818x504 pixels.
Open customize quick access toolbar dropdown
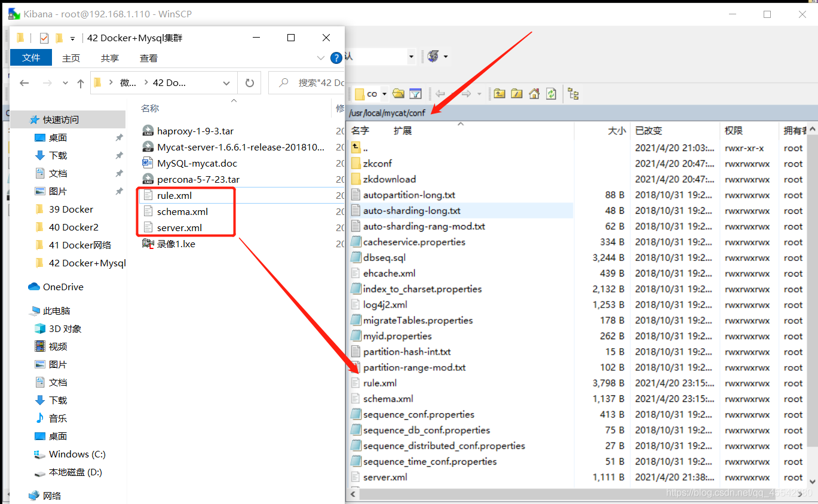72,39
